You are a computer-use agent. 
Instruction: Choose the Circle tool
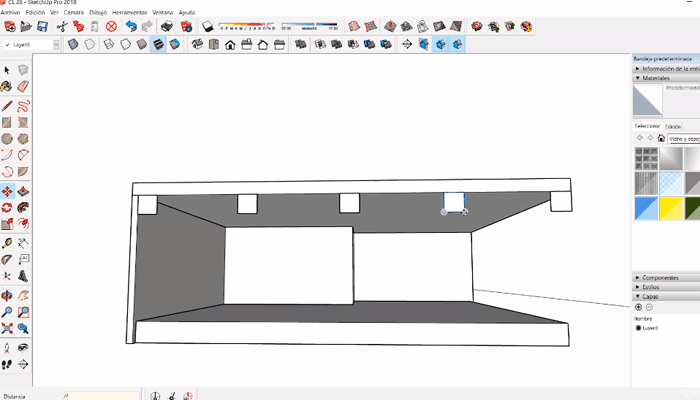coord(7,139)
